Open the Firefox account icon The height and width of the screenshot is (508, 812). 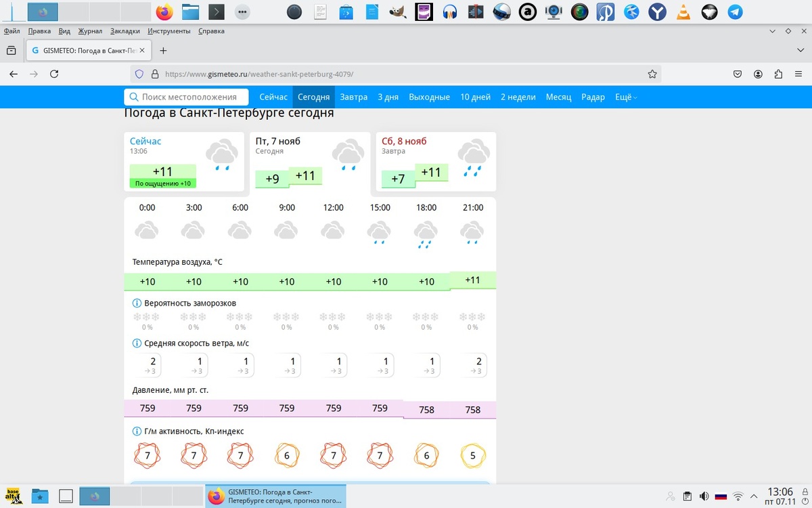click(x=759, y=74)
